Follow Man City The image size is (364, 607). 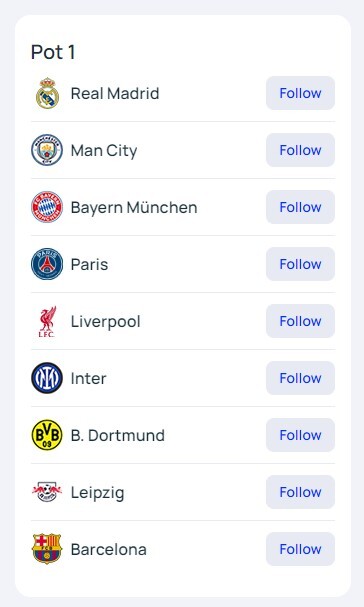(x=300, y=150)
